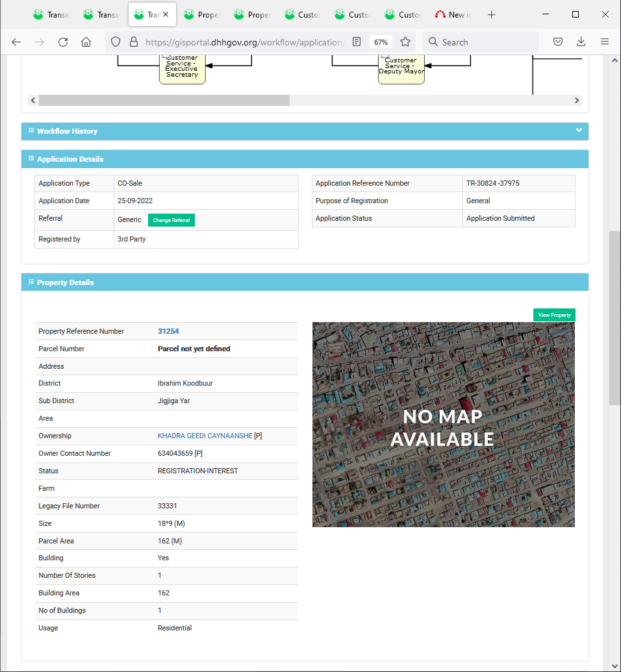Focus the browser Search box
This screenshot has height=672, width=621.
481,42
